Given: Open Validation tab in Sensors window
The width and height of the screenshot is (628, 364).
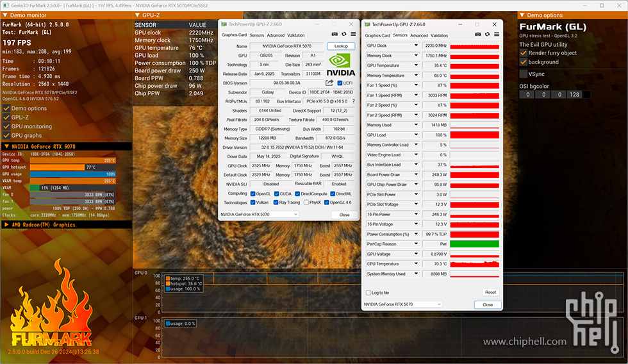Looking at the screenshot, I should pyautogui.click(x=440, y=35).
